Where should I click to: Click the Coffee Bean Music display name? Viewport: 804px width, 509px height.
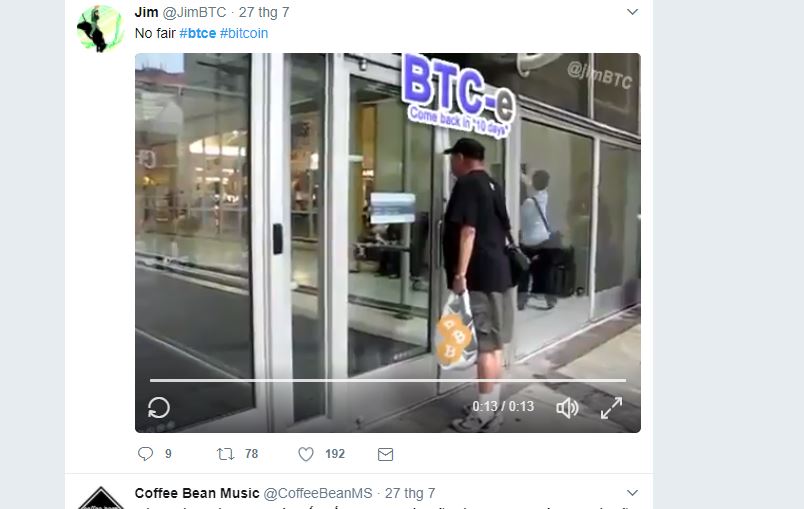pyautogui.click(x=197, y=493)
